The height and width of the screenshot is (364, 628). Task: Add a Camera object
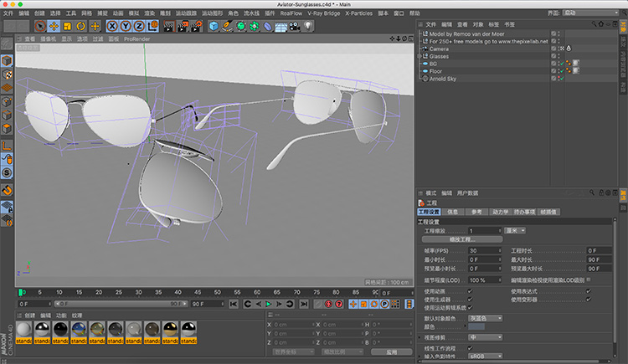click(x=295, y=27)
